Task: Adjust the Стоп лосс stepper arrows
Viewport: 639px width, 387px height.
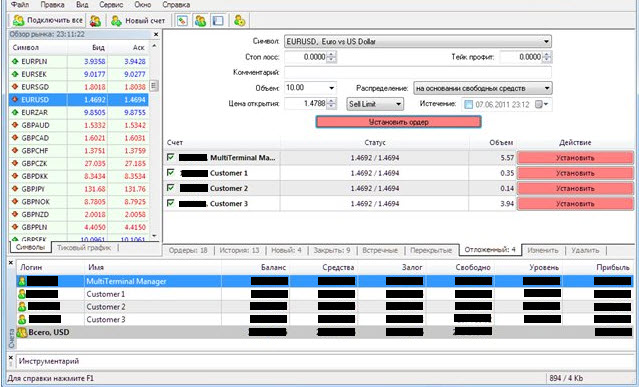Action: coord(332,57)
